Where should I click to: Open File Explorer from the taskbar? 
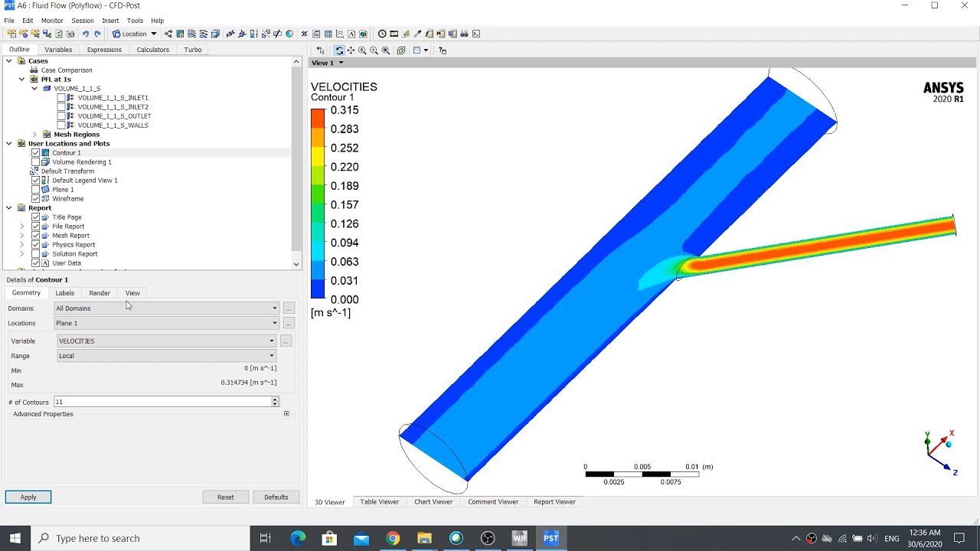[424, 538]
